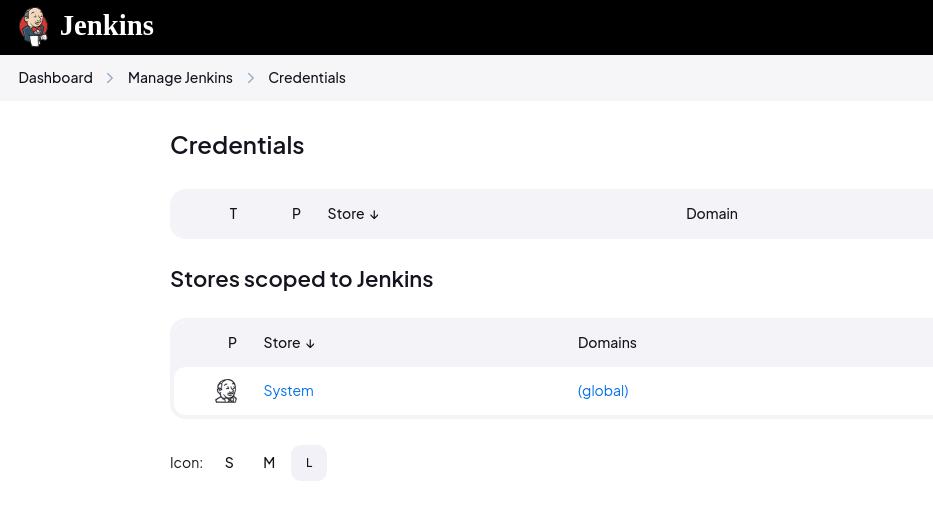Click the Jenkins title text in header
The image size is (933, 532).
pos(107,26)
